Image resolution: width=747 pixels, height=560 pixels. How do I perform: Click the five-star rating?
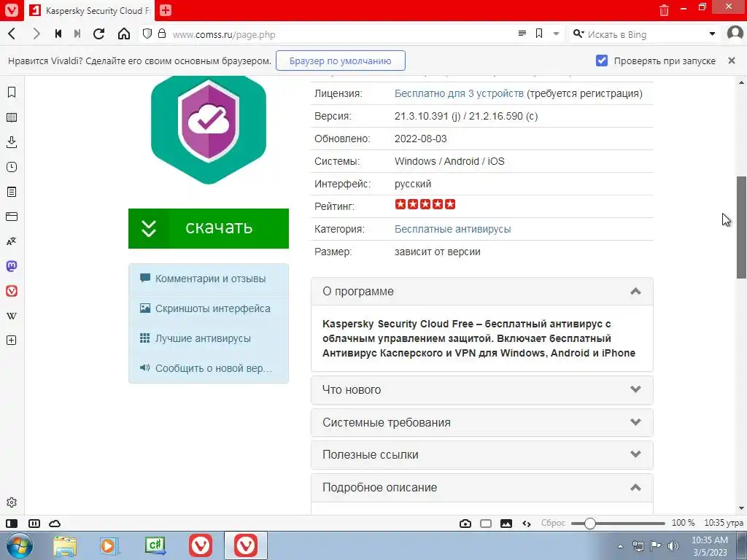[x=425, y=204]
